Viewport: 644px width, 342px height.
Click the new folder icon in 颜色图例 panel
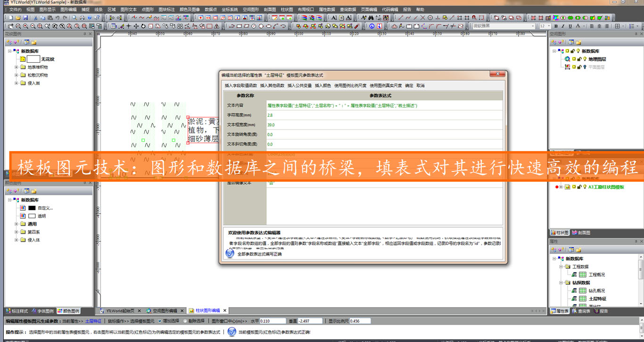click(34, 191)
